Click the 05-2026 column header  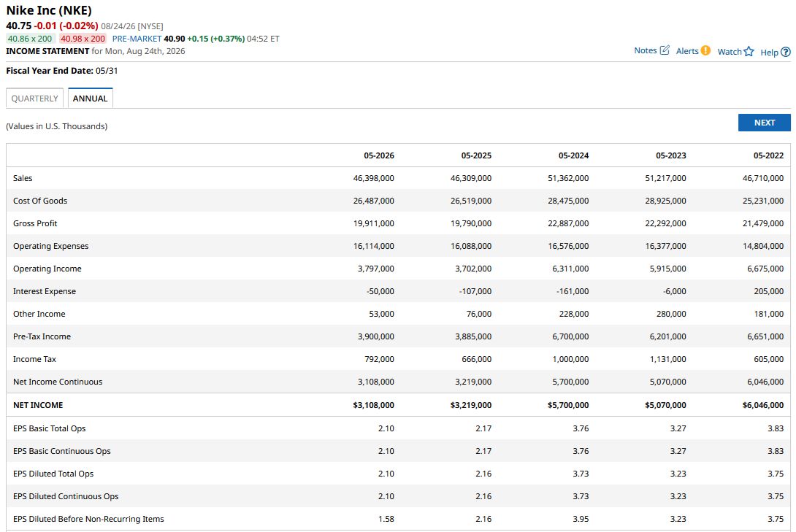pyautogui.click(x=379, y=155)
